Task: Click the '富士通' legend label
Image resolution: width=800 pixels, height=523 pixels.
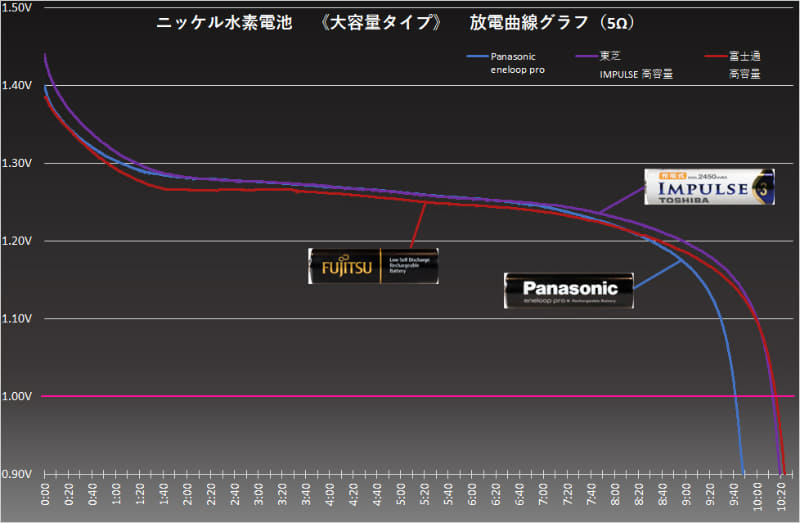Action: pos(745,56)
